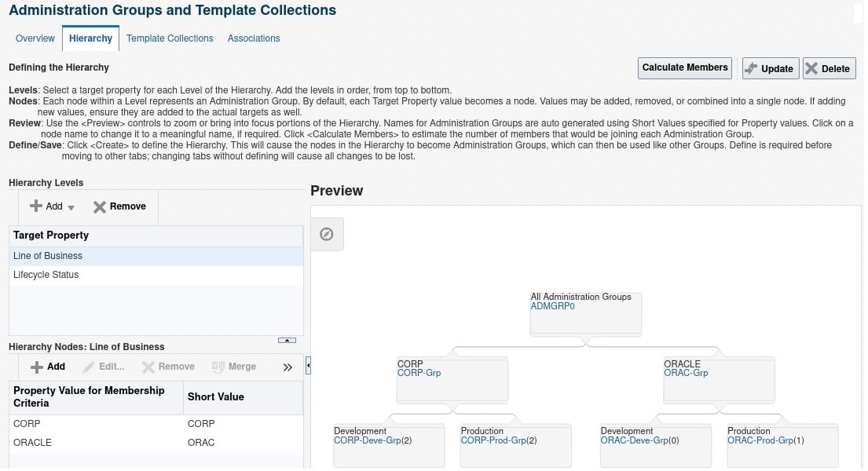This screenshot has width=868, height=471.
Task: Switch to the Overview tab
Action: (x=35, y=38)
